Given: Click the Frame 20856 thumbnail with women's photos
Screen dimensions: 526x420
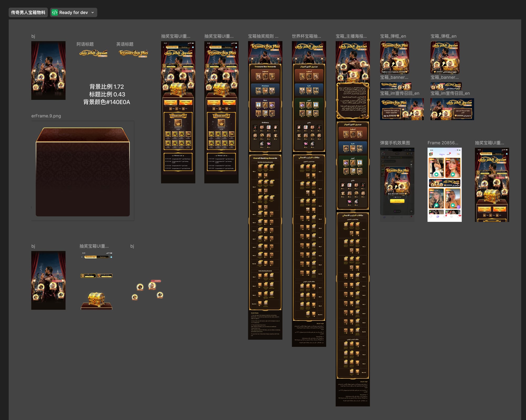Looking at the screenshot, I should click(x=444, y=185).
